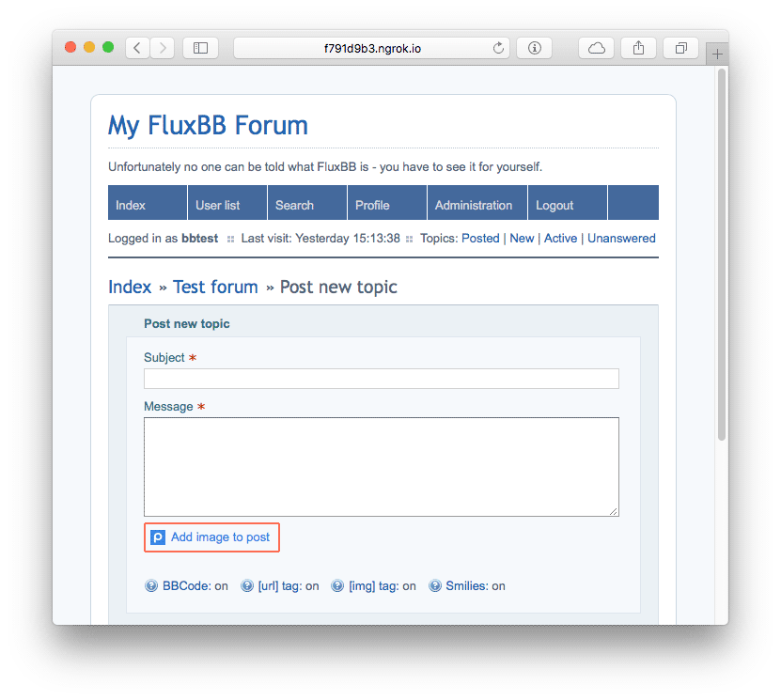Open the Administration section
The image size is (781, 700).
click(x=475, y=203)
